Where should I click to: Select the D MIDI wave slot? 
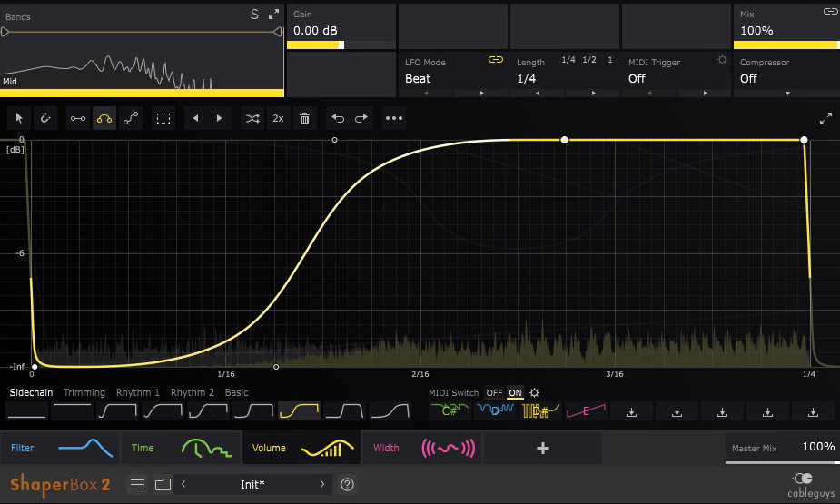(x=495, y=410)
